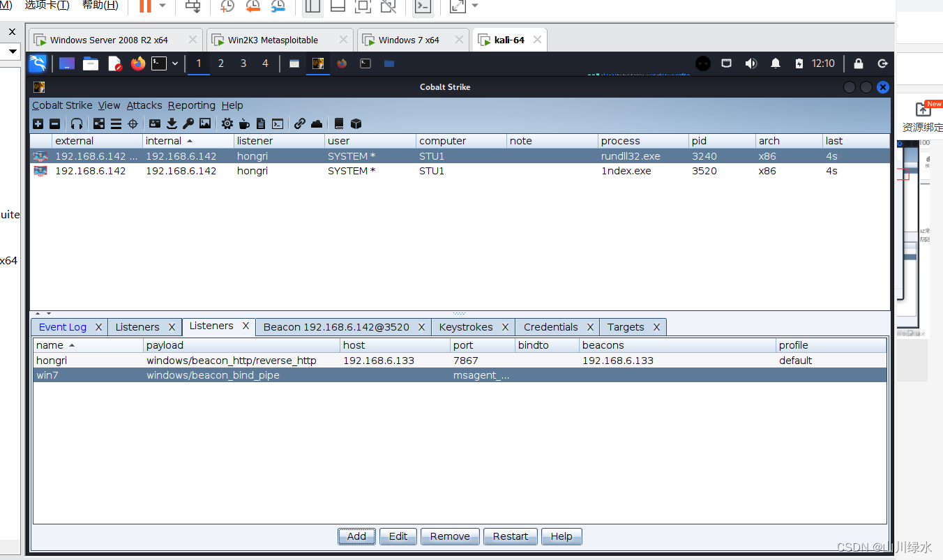Sort listeners by the payload column header
Viewport: 943px width, 560px height.
242,345
